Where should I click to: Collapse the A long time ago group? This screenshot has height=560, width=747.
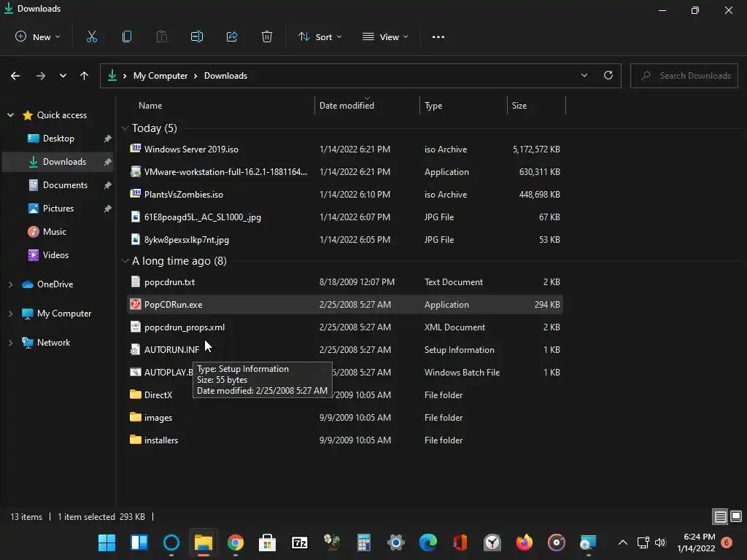125,261
